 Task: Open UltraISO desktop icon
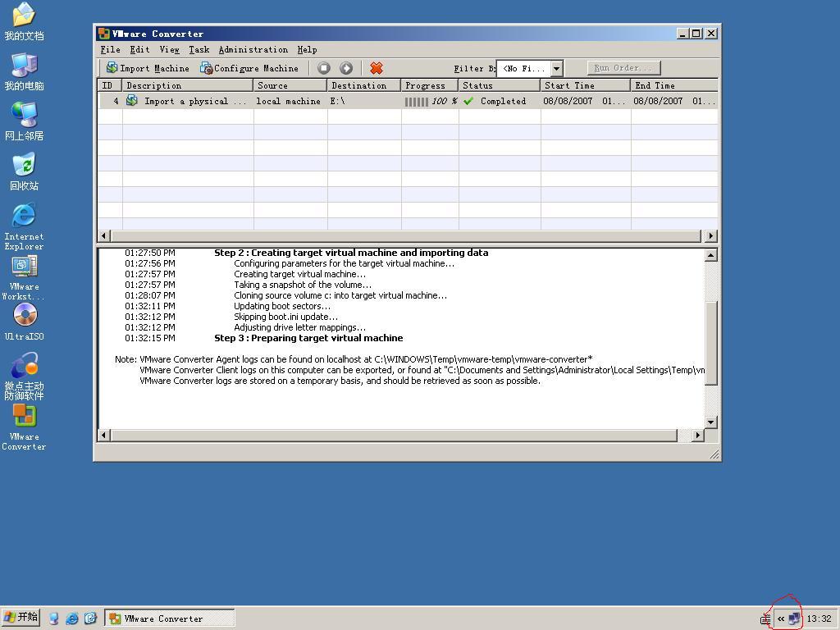24,322
